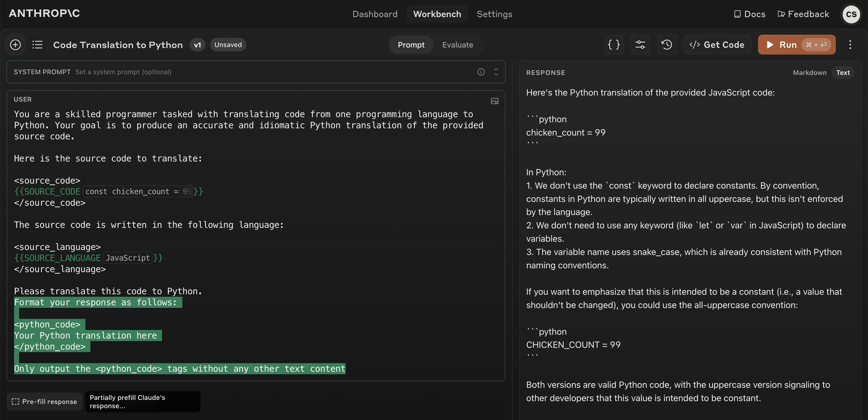
Task: Click the Pre-fill response button
Action: pyautogui.click(x=44, y=401)
